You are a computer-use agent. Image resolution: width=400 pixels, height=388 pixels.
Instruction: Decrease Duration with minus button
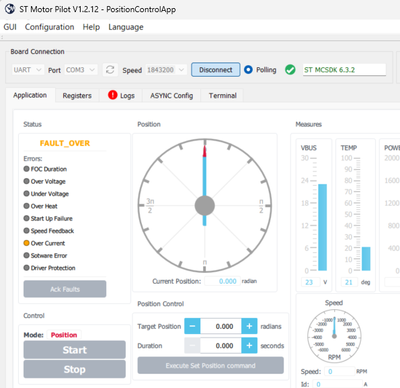pos(192,346)
